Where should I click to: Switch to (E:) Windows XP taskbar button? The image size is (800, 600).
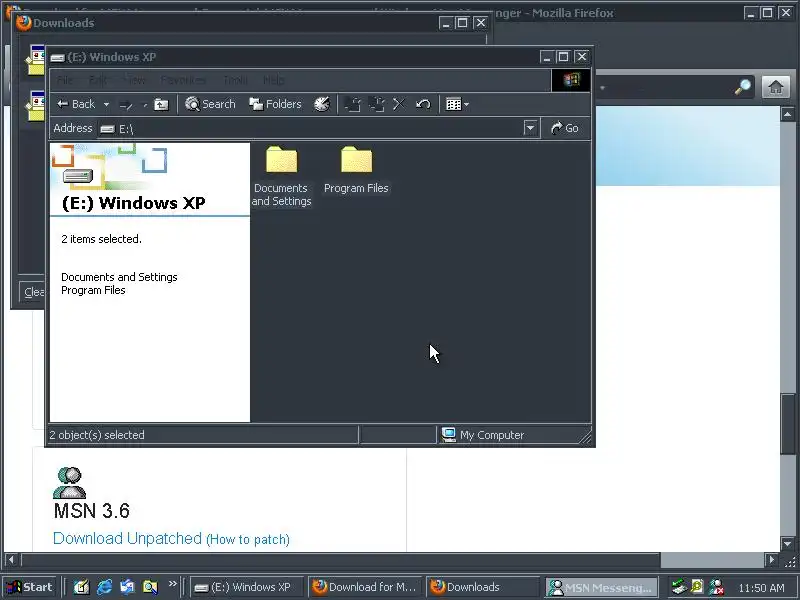tap(247, 587)
